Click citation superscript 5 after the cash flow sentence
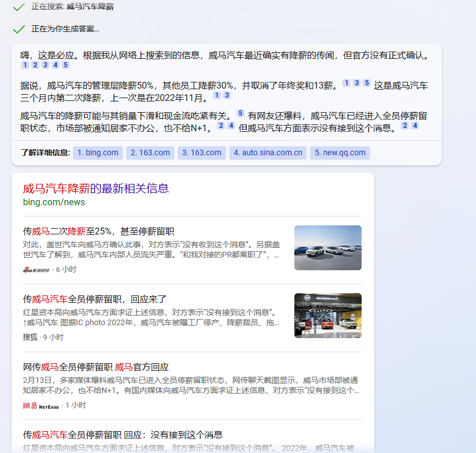This screenshot has width=476, height=453. [240, 113]
